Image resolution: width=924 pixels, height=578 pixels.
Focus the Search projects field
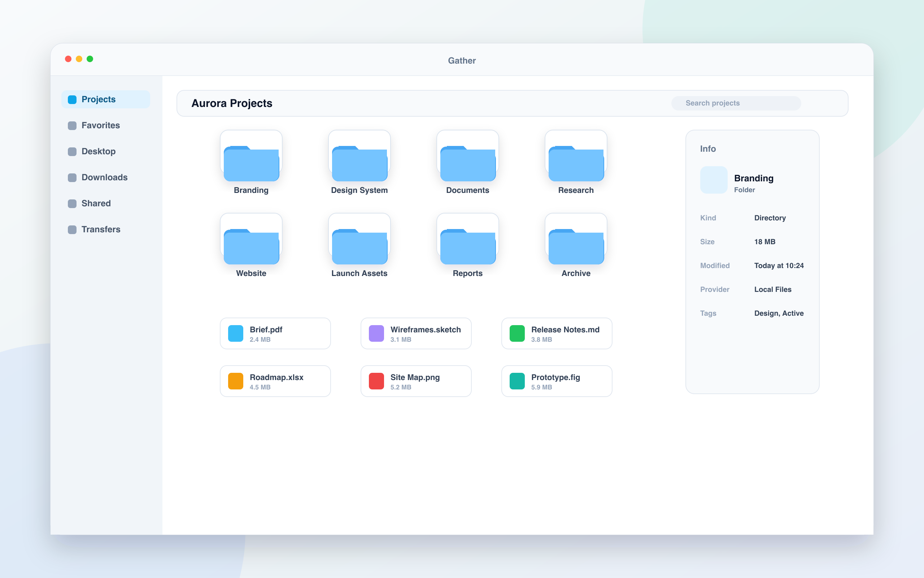[736, 103]
